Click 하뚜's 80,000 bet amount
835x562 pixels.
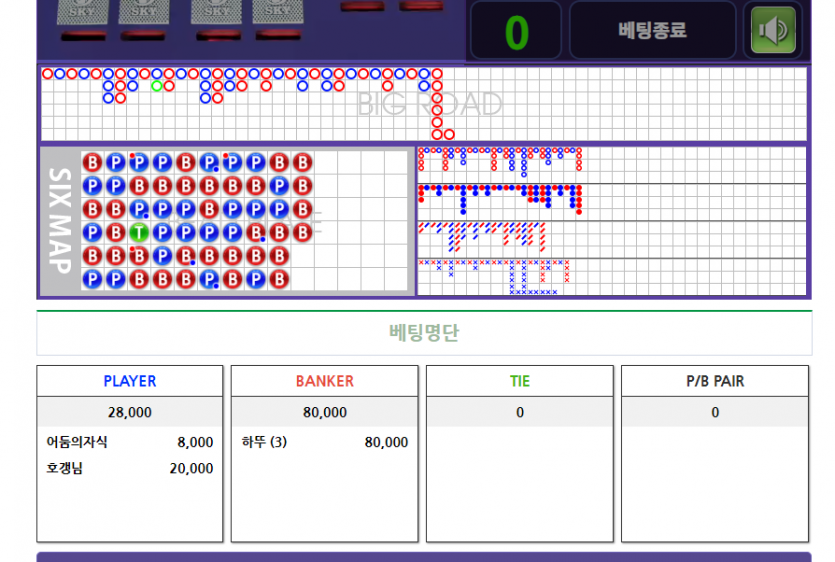(386, 442)
